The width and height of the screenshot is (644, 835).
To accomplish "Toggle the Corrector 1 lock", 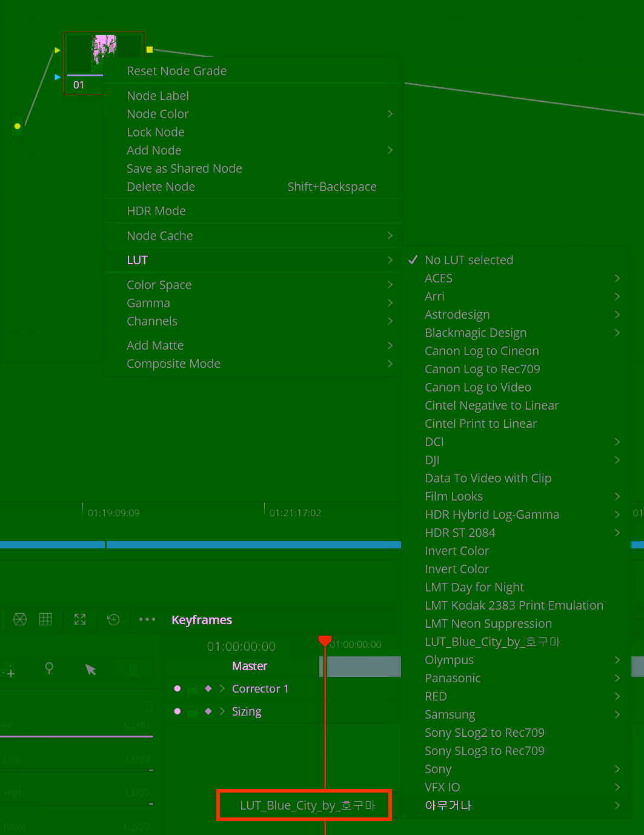I will tap(193, 688).
